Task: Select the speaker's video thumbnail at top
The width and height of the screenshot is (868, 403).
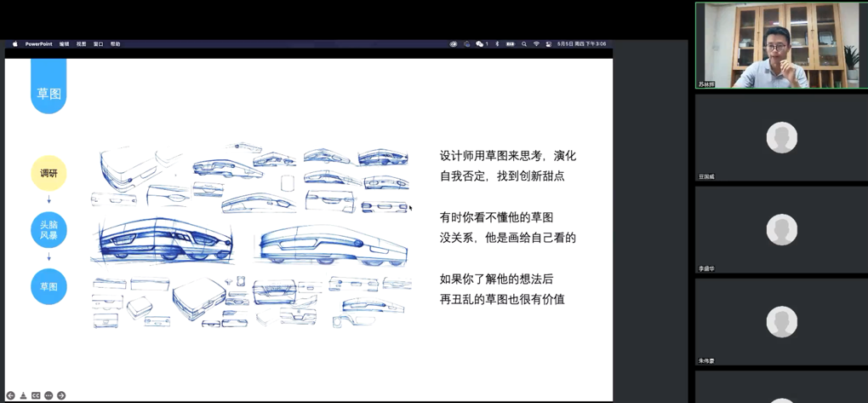Action: click(780, 45)
